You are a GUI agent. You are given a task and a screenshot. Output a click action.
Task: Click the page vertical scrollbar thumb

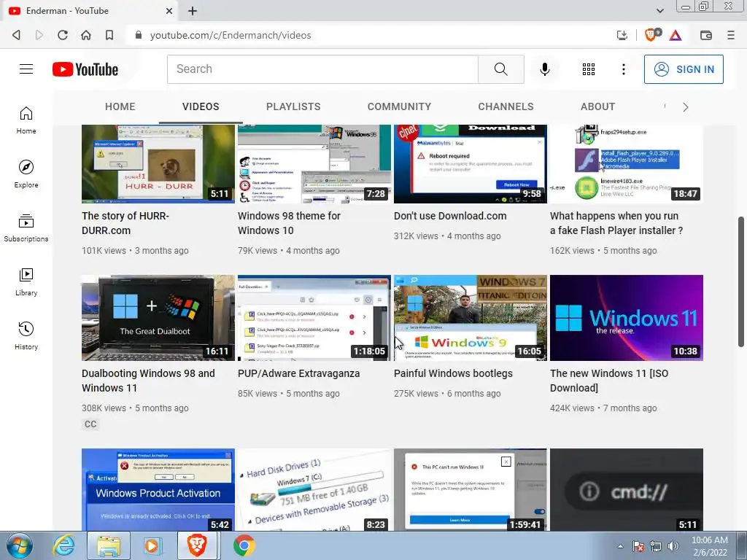coord(741,281)
